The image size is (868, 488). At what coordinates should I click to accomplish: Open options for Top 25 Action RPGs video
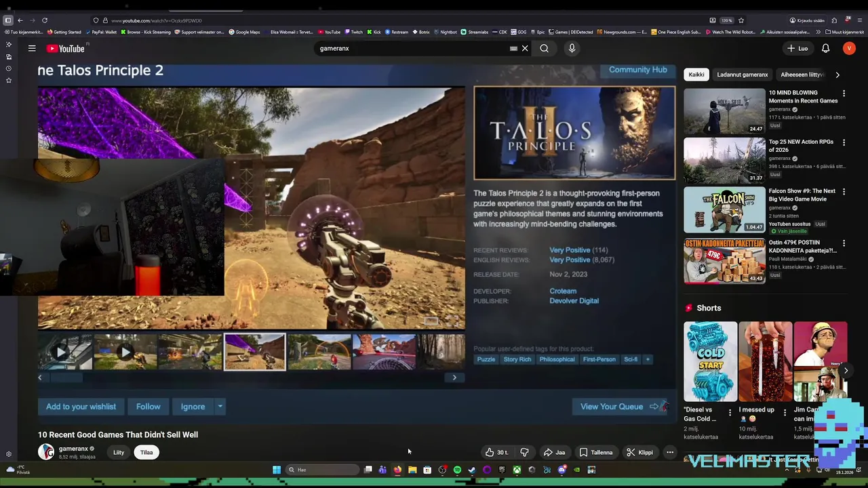click(x=844, y=142)
